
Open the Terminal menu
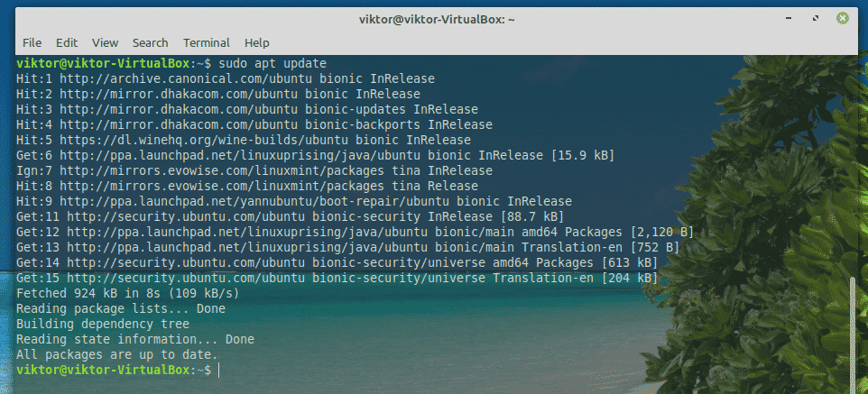[x=207, y=42]
